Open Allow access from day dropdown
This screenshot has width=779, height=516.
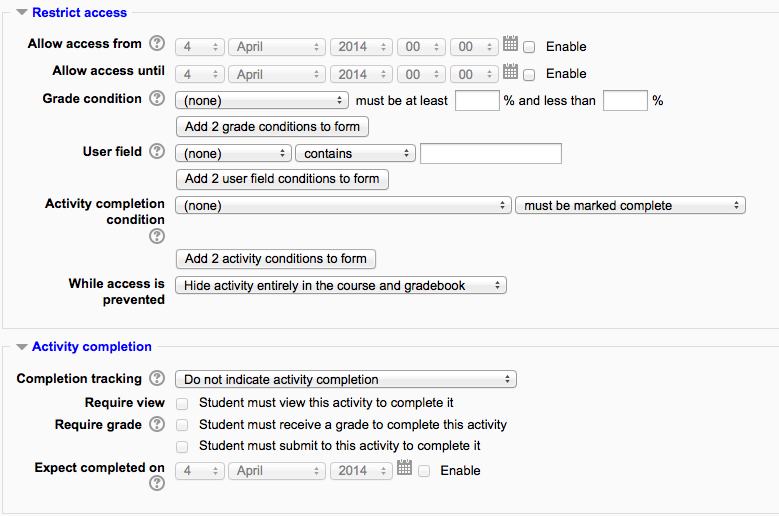coord(200,47)
